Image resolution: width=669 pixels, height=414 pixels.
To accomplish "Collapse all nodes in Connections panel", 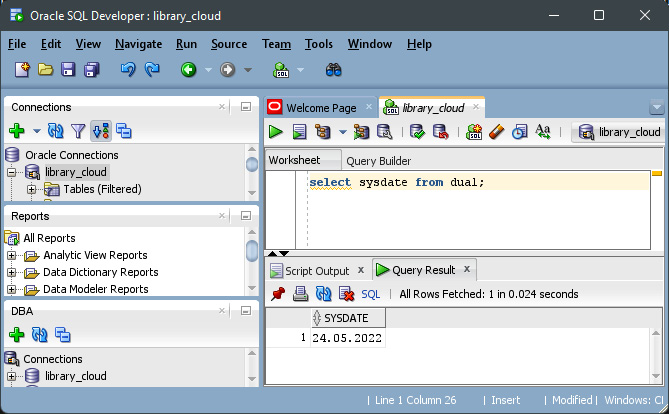I will point(124,131).
